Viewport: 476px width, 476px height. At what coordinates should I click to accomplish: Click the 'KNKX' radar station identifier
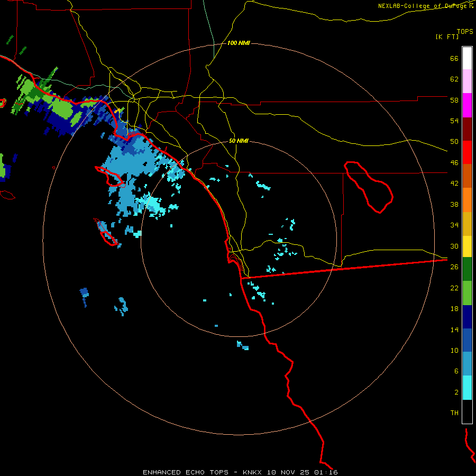253,472
